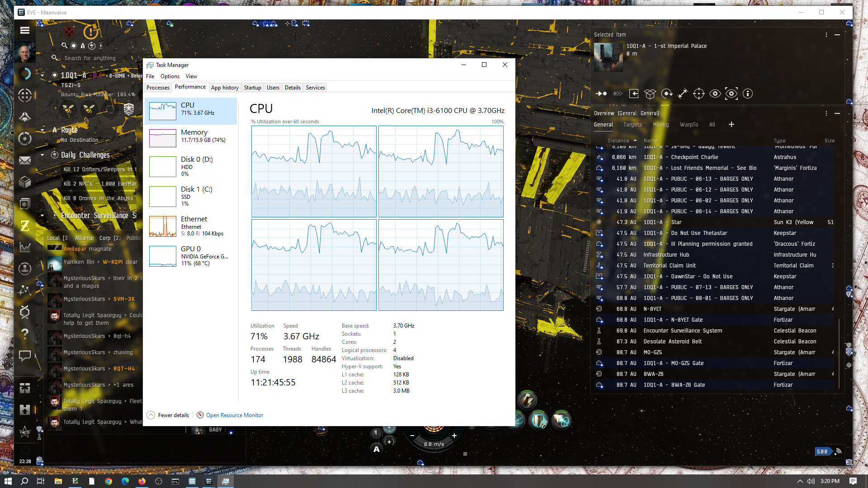Open Google Chrome from the taskbar

[108, 481]
